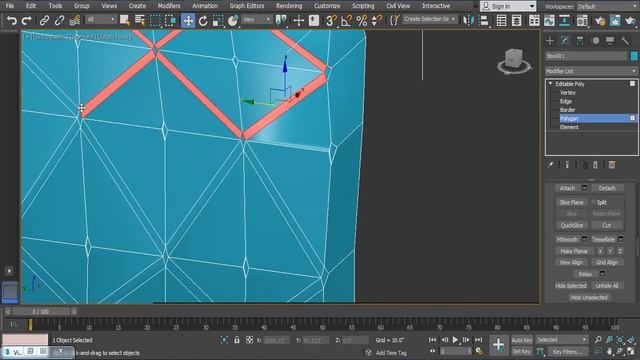640x360 pixels.
Task: Open the Graph Editors menu
Action: (247, 6)
